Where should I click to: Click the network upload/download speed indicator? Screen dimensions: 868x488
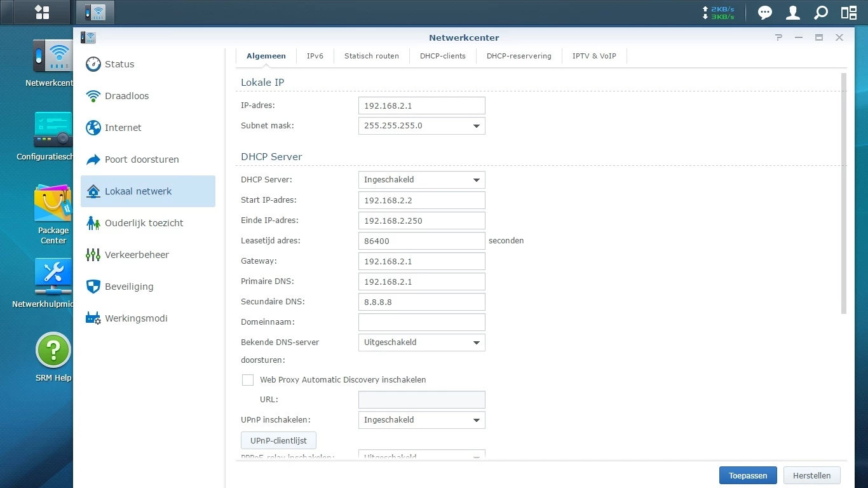[x=718, y=13]
